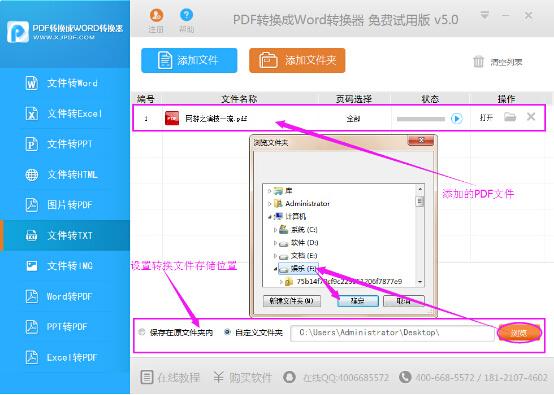Click the 注册 register icon
554x395 pixels.
pos(156,15)
